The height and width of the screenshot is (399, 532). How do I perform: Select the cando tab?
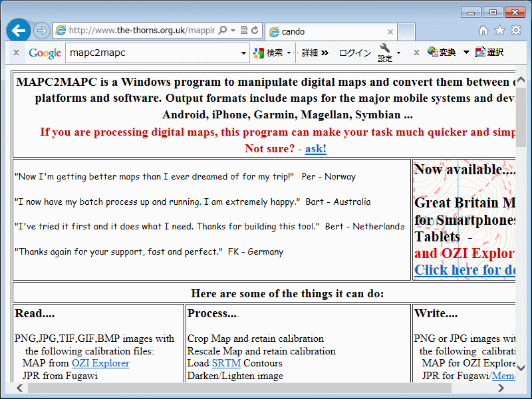[x=331, y=32]
